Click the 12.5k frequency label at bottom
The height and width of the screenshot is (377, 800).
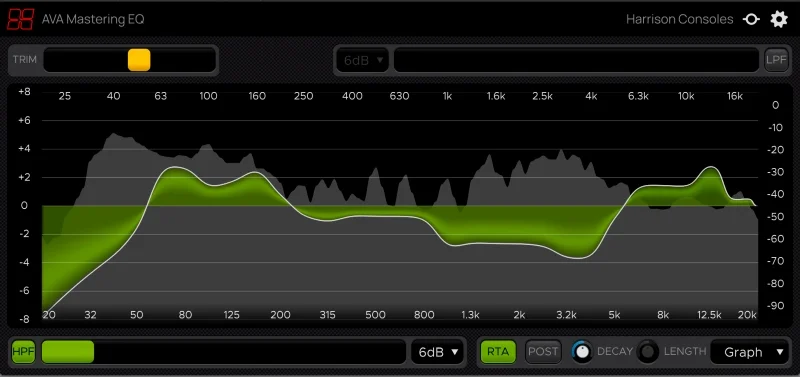[709, 315]
